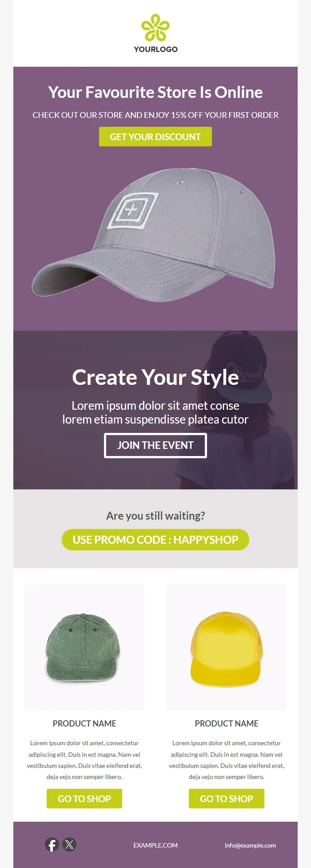
Task: Click GO TO SHOP under green cap
Action: (x=84, y=799)
